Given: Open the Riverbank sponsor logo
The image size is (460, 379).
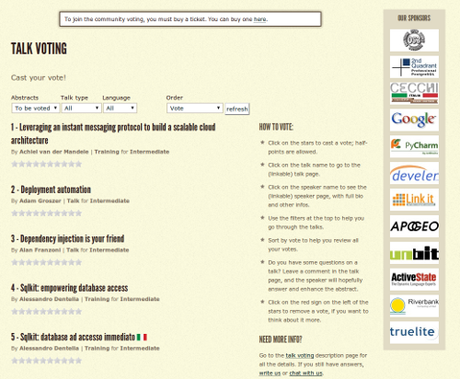Looking at the screenshot, I should pyautogui.click(x=414, y=306).
